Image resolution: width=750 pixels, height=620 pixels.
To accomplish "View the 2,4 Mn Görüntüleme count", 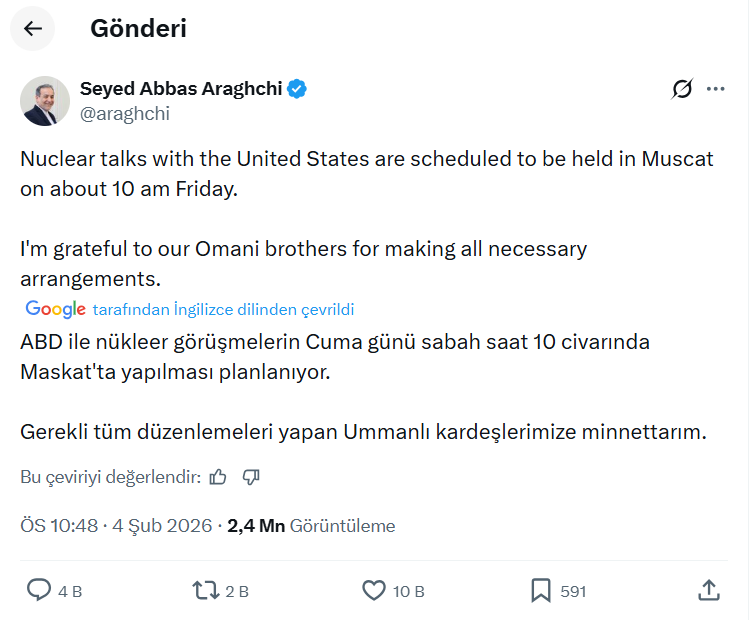I will click(x=311, y=526).
